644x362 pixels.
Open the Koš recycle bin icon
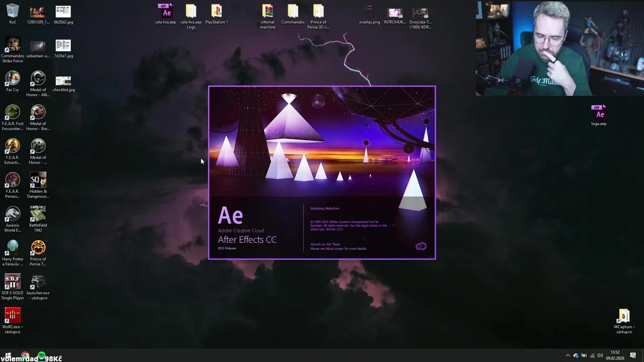pyautogui.click(x=13, y=14)
